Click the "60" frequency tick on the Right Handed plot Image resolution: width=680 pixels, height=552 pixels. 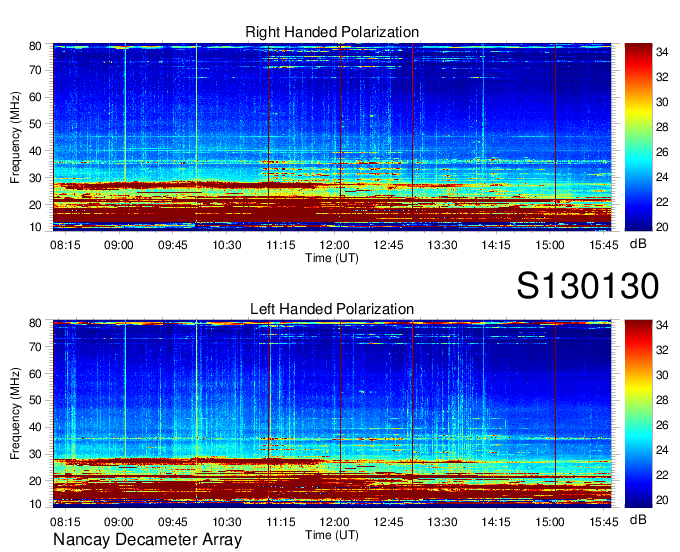coord(35,97)
